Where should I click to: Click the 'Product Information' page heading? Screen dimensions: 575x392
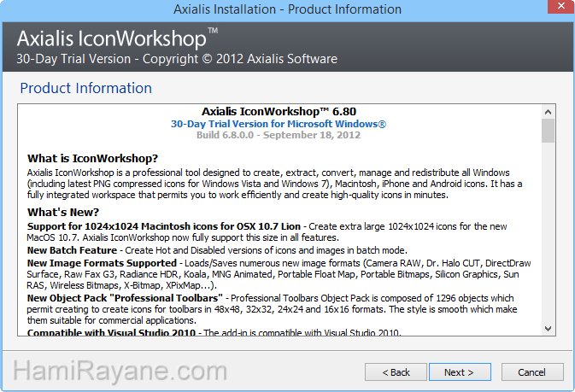click(85, 88)
